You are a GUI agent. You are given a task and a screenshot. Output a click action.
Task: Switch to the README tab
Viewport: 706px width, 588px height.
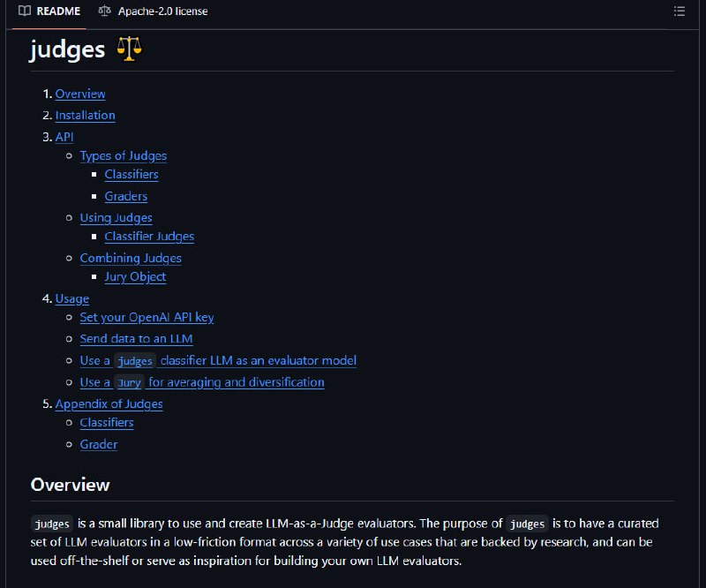coord(49,11)
